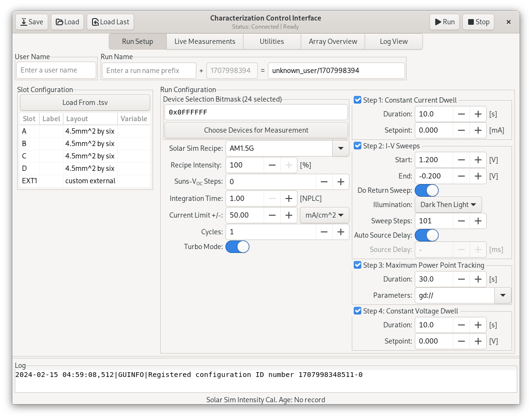
Task: Open Solar Sim Recipe dropdown arrow
Action: (x=341, y=148)
